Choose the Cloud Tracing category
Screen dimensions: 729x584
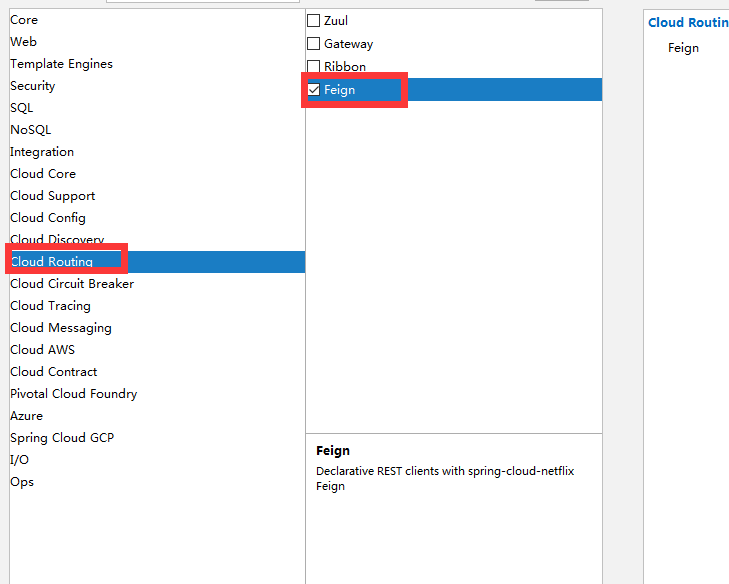pos(51,306)
